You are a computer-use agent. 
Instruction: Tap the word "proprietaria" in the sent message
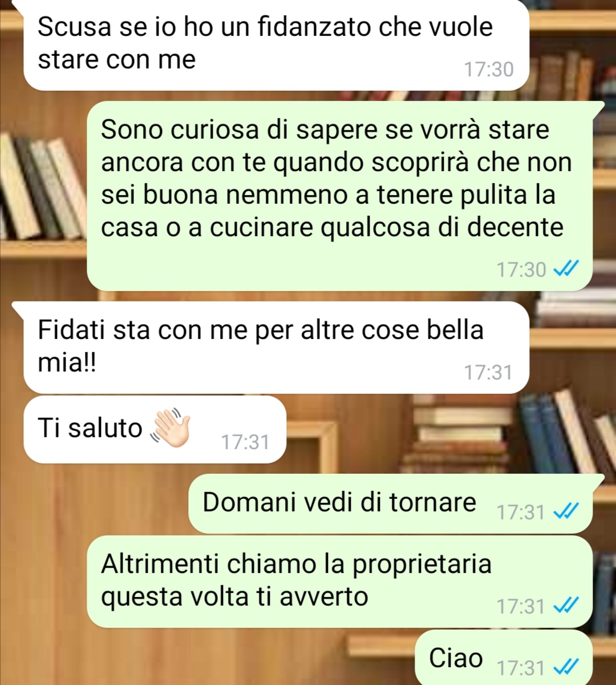point(422,564)
